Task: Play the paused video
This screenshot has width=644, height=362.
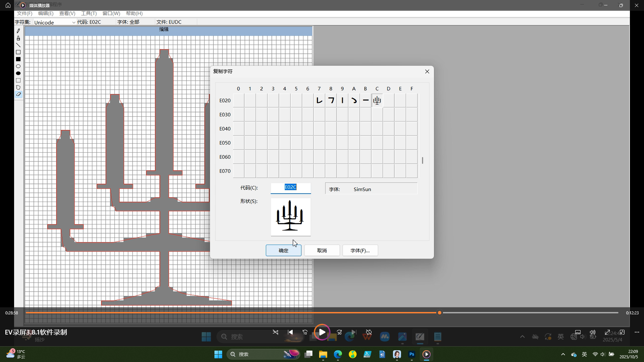Action: tap(322, 332)
